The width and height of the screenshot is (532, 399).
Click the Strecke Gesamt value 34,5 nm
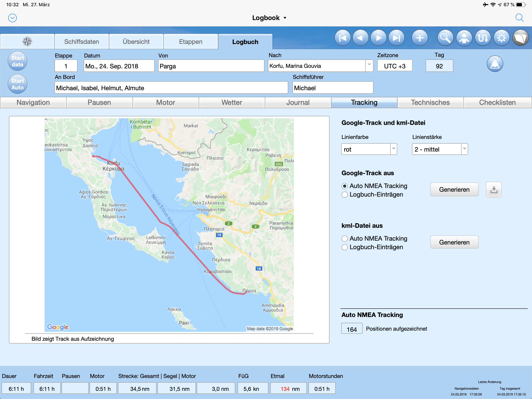(x=137, y=388)
